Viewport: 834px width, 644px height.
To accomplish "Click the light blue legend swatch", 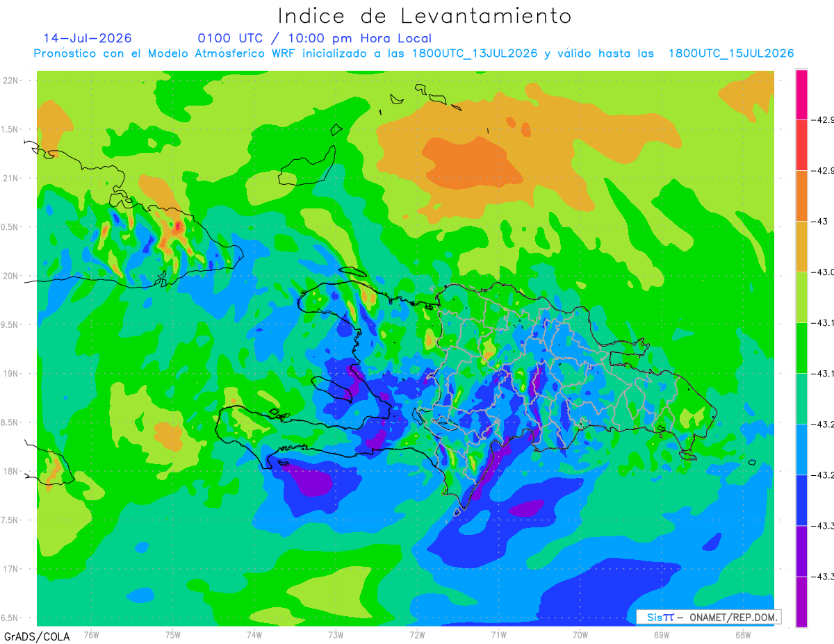I will click(801, 449).
